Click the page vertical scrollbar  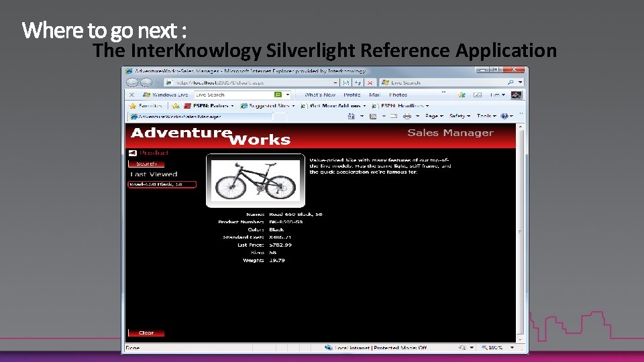(521, 232)
